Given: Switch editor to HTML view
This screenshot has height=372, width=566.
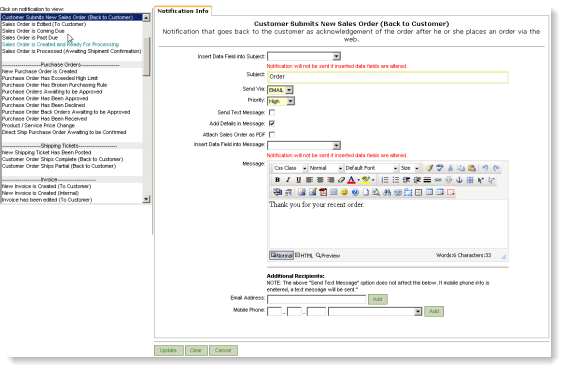Looking at the screenshot, I should tap(304, 255).
